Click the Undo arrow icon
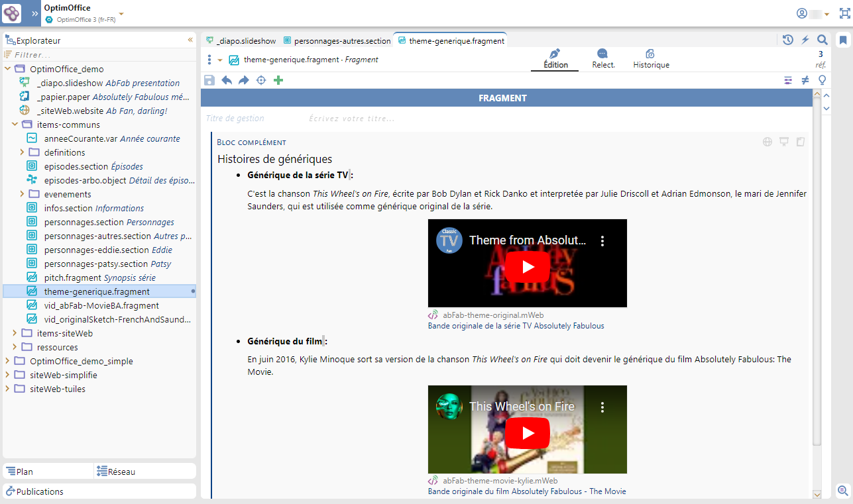Image resolution: width=853 pixels, height=504 pixels. (227, 80)
